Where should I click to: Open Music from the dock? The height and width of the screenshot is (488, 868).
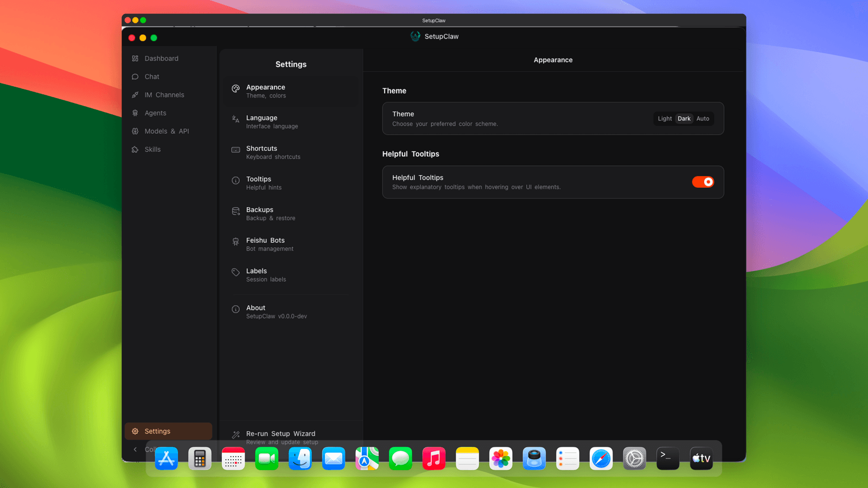(434, 459)
